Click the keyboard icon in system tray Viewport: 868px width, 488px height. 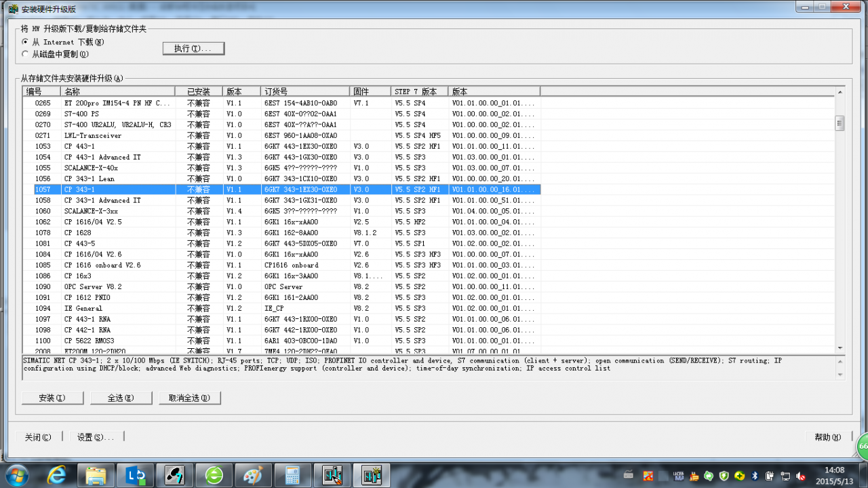(x=629, y=475)
